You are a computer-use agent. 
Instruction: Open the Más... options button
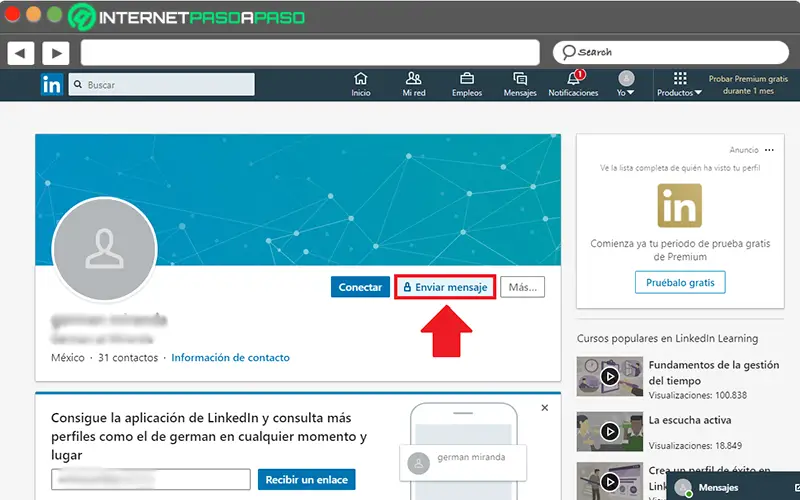[522, 287]
